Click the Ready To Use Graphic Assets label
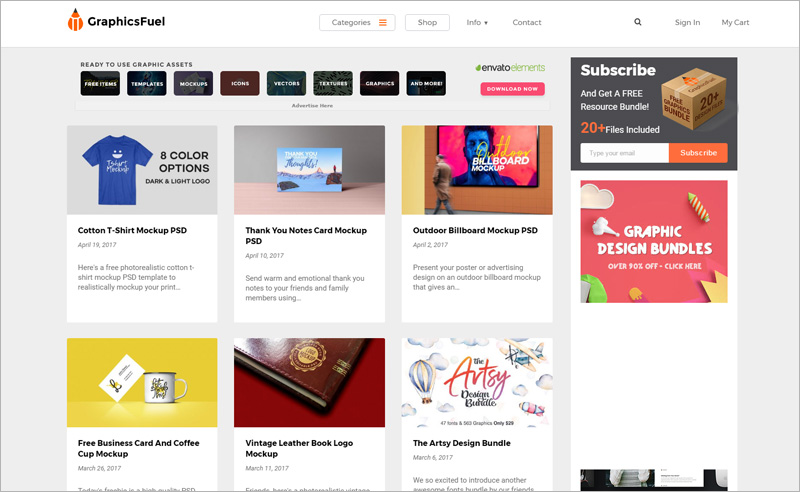 tap(136, 65)
